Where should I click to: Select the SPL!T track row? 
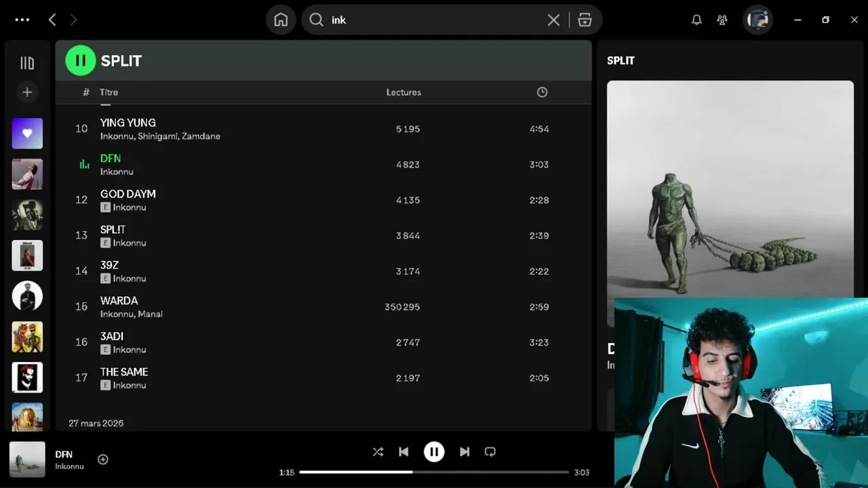click(x=323, y=235)
